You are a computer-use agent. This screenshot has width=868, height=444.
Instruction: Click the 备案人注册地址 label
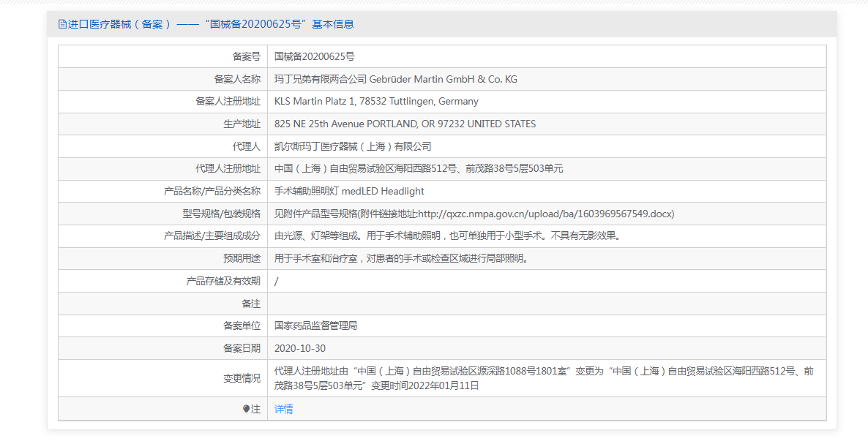(228, 101)
